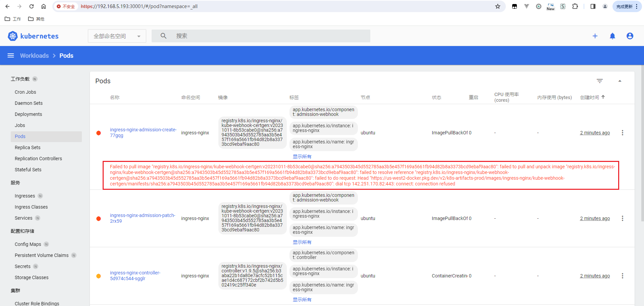Toggle sort by 创建时间 column

coord(593,97)
